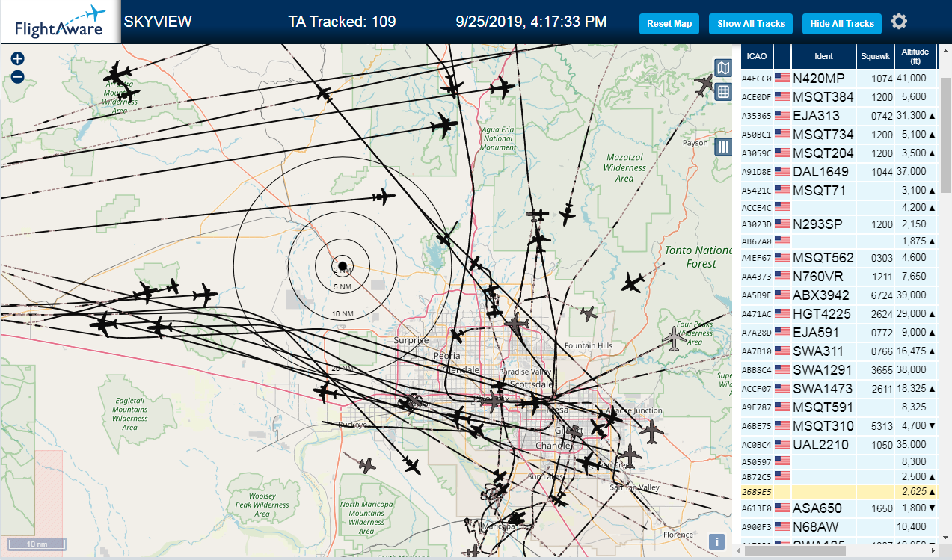Select flight UAL2210
Viewport: 952px width, 560px height.
(x=838, y=444)
